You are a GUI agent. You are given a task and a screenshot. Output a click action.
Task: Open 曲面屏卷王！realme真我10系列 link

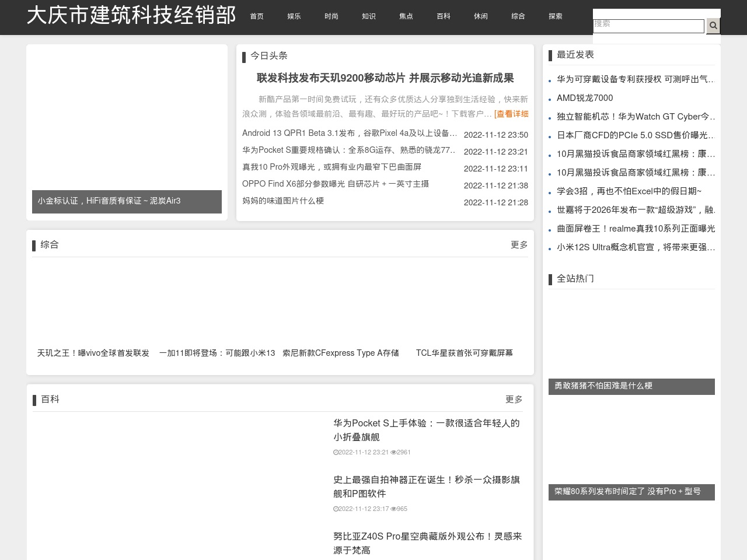coord(636,229)
